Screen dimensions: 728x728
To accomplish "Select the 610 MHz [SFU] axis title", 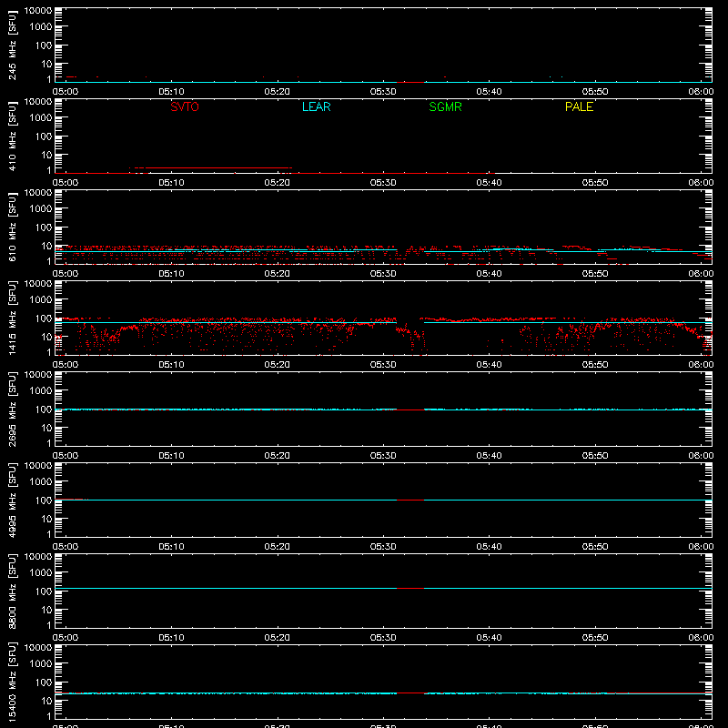I will click(12, 227).
